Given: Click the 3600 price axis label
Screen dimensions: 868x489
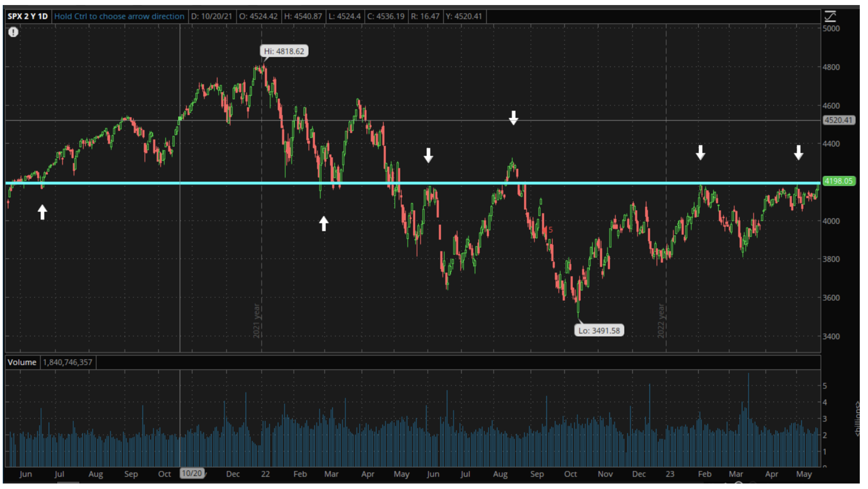Looking at the screenshot, I should [x=831, y=298].
